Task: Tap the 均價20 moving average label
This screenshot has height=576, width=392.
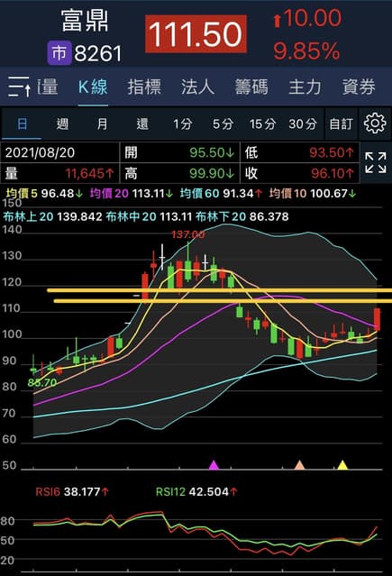Action: (109, 193)
